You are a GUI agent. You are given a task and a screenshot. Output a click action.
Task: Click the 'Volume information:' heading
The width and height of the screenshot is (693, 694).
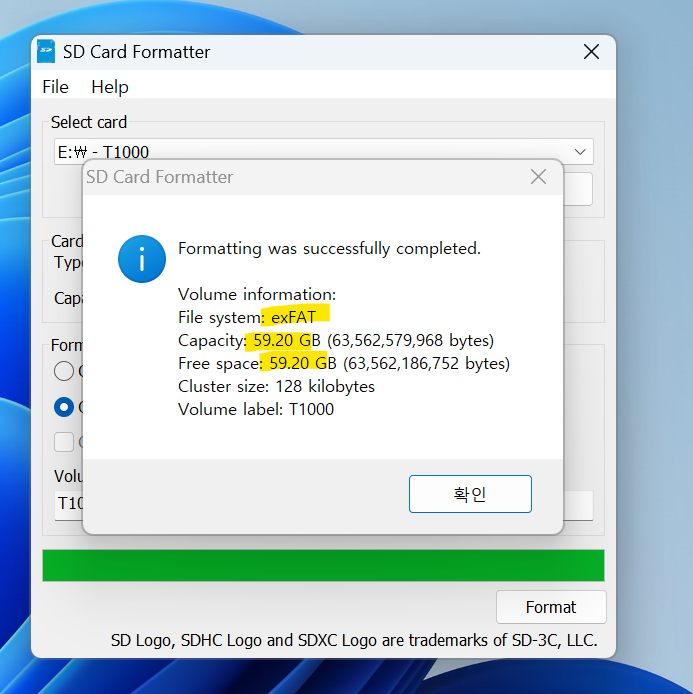click(257, 294)
